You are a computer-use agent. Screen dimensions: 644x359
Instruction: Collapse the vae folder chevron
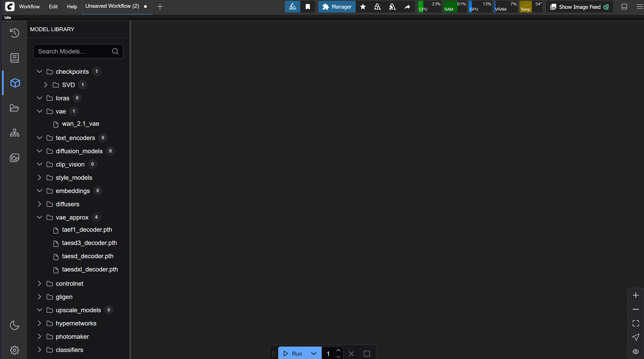coord(40,111)
